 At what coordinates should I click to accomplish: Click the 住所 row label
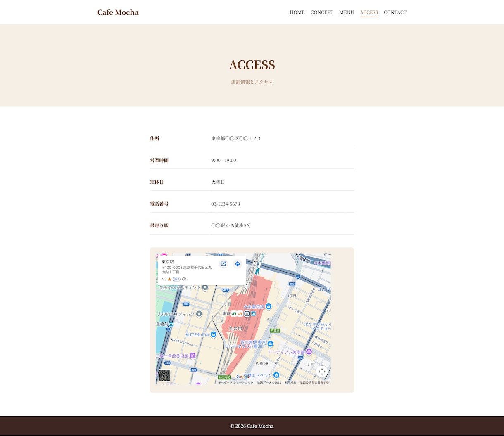(x=155, y=138)
